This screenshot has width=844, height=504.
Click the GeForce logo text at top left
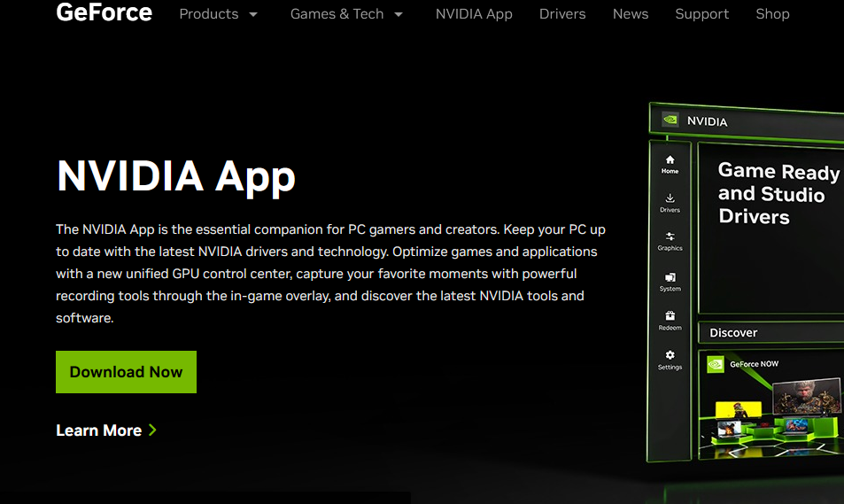click(x=104, y=12)
